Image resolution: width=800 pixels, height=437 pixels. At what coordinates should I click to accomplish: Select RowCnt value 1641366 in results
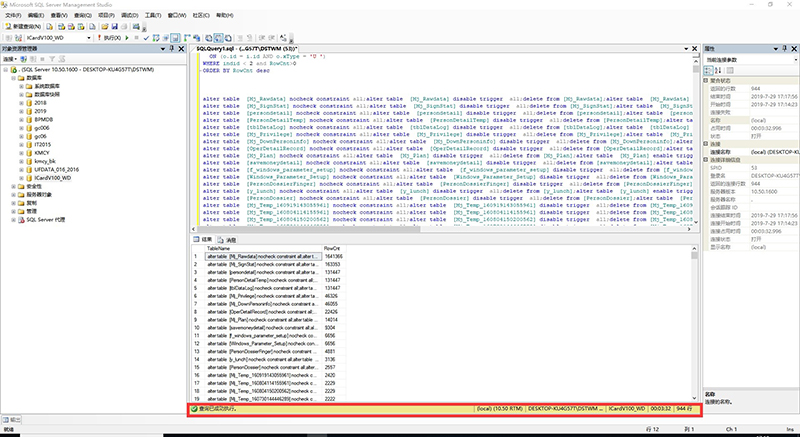[x=334, y=256]
